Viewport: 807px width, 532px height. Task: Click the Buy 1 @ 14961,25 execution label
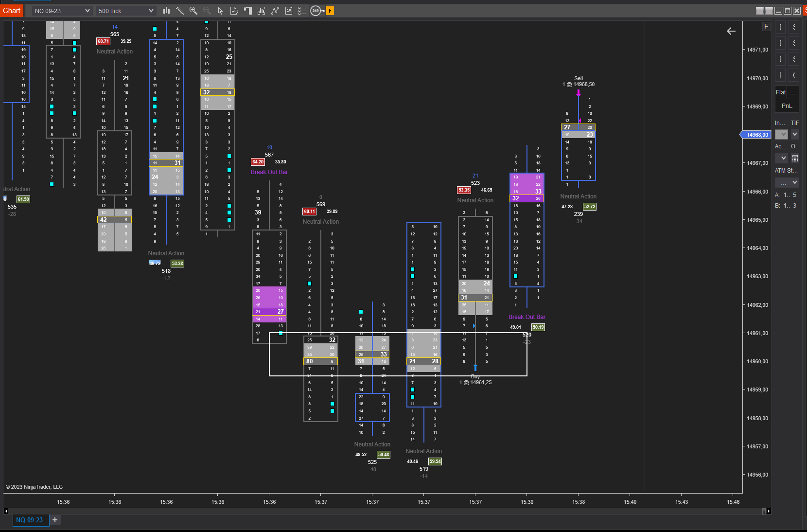click(x=475, y=380)
